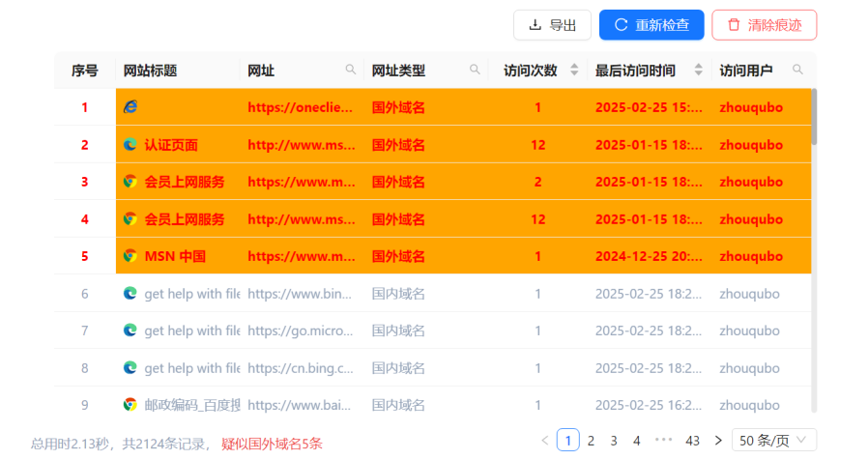Click the Chrome icon in row 9
868x460 pixels.
(x=130, y=405)
